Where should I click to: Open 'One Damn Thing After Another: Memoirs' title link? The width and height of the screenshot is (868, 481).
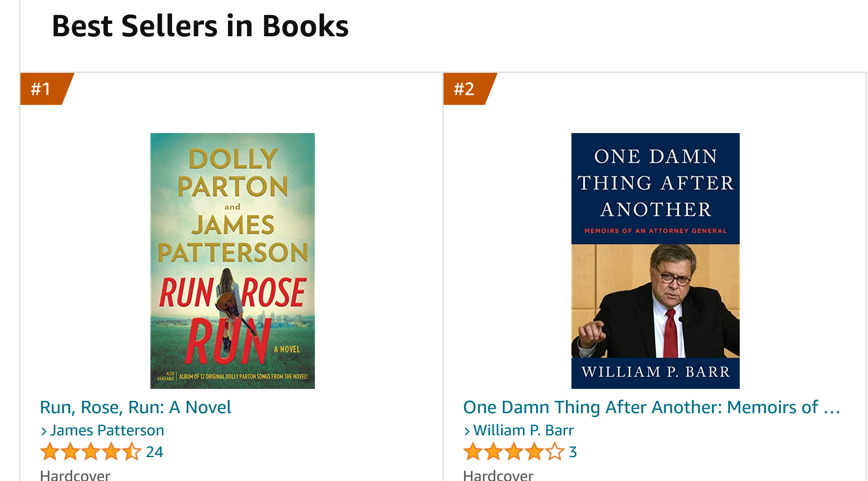point(640,407)
